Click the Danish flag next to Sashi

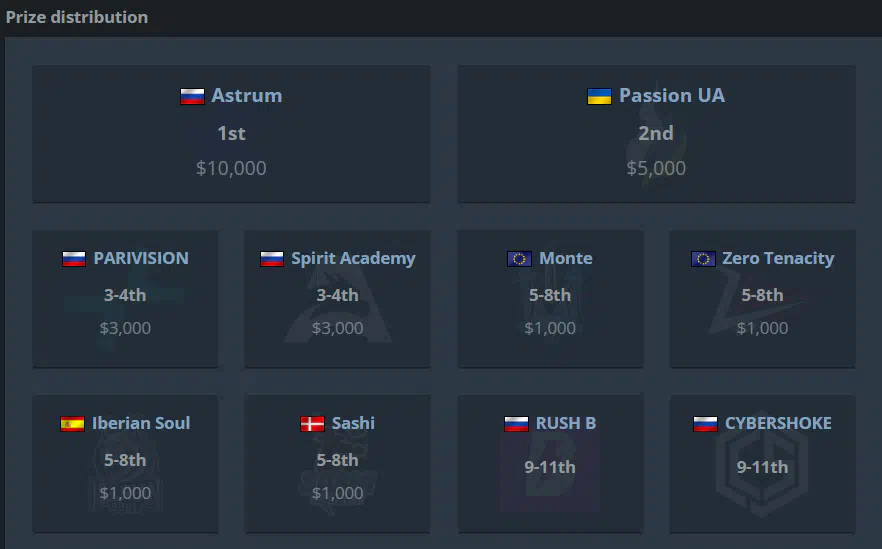[x=312, y=424]
